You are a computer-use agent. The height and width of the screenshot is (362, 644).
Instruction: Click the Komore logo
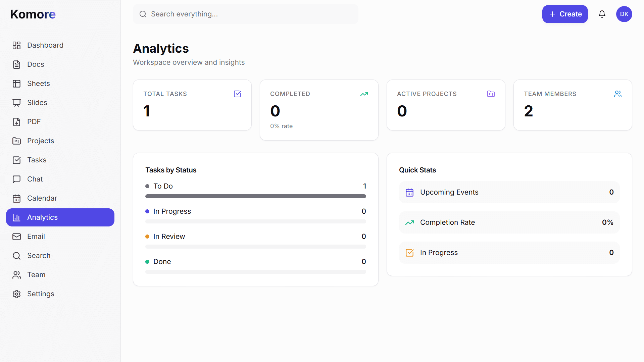point(33,14)
